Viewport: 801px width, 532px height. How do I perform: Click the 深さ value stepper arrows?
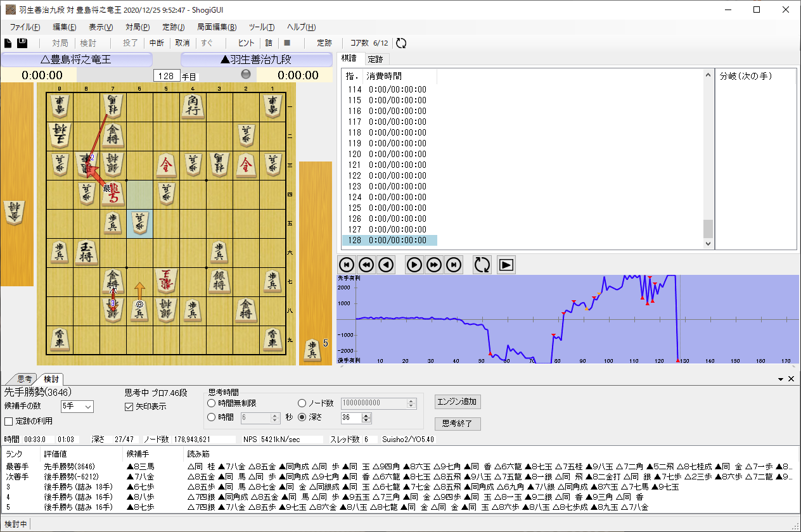366,418
